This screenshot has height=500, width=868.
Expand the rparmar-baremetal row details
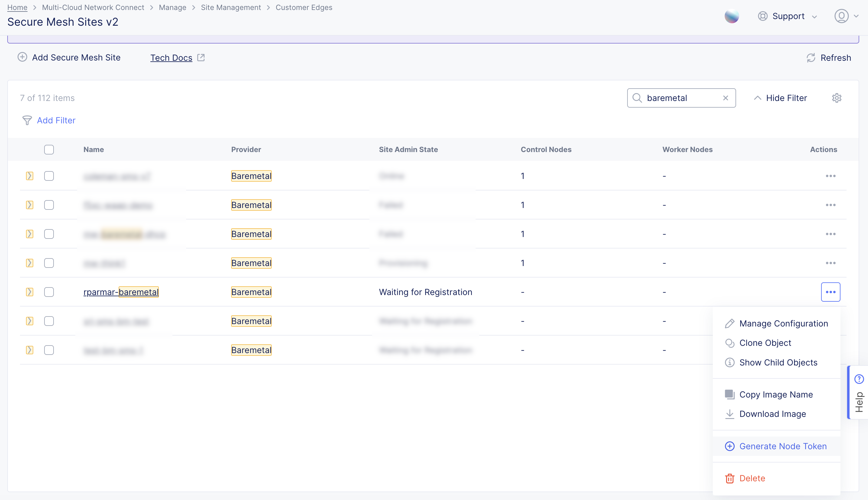tap(30, 292)
